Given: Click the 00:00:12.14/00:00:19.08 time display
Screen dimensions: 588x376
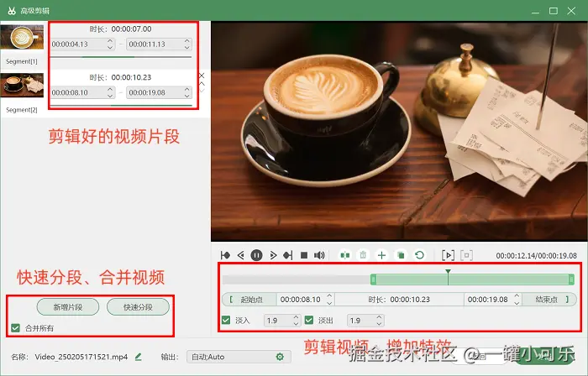Looking at the screenshot, I should [536, 256].
